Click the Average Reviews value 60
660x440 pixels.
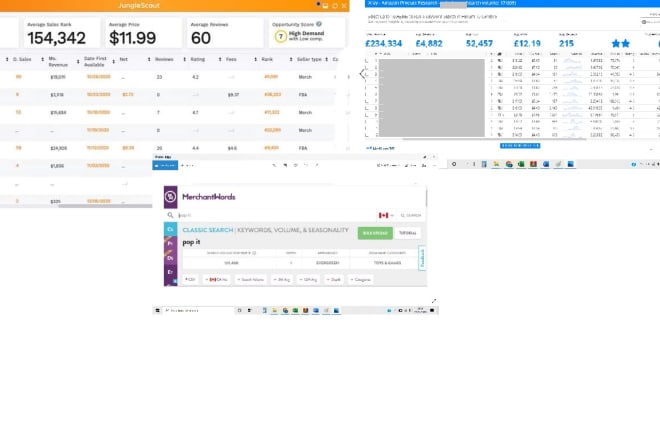point(201,38)
